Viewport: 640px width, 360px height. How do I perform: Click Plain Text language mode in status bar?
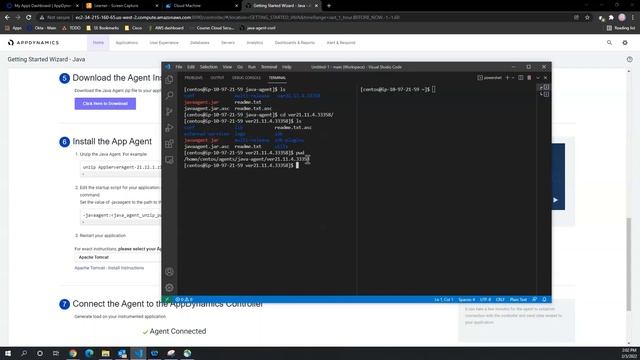tap(518, 300)
